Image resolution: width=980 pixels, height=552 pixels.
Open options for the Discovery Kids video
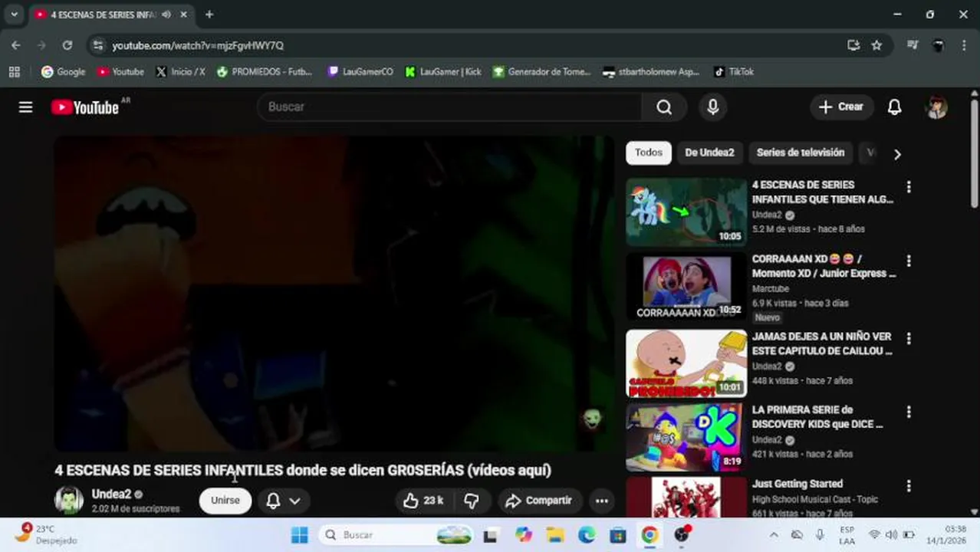point(909,412)
